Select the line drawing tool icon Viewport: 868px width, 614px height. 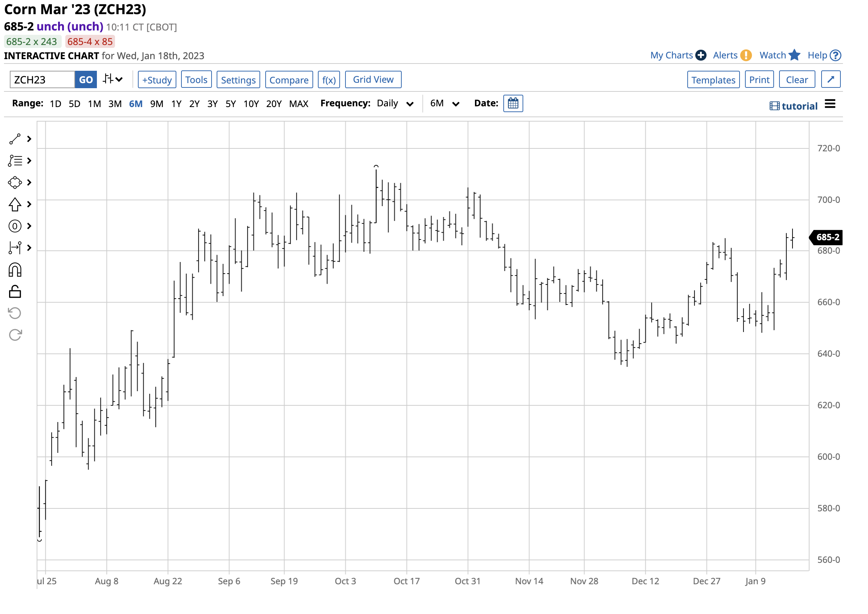coord(15,139)
